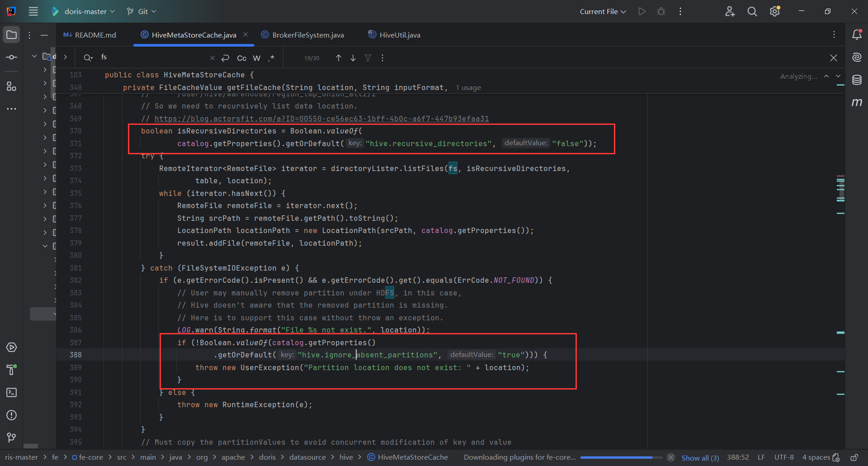Open the AI Assistant panel
This screenshot has width=868, height=466.
(857, 57)
